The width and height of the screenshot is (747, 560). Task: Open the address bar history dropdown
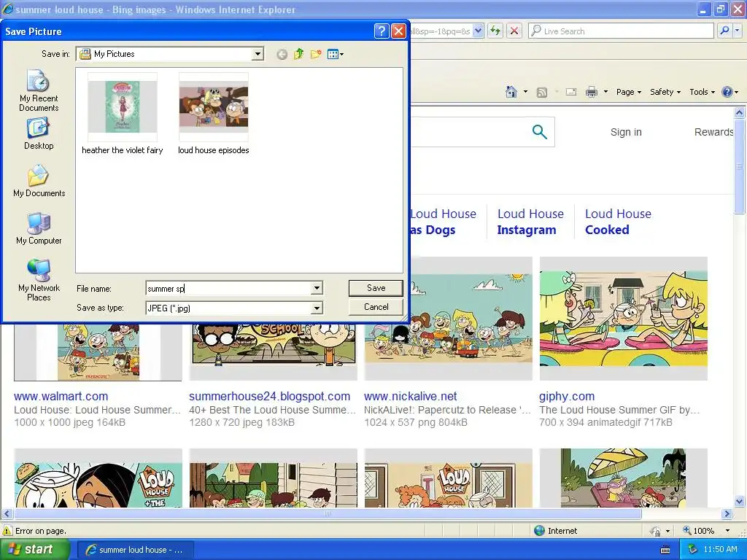(x=478, y=31)
